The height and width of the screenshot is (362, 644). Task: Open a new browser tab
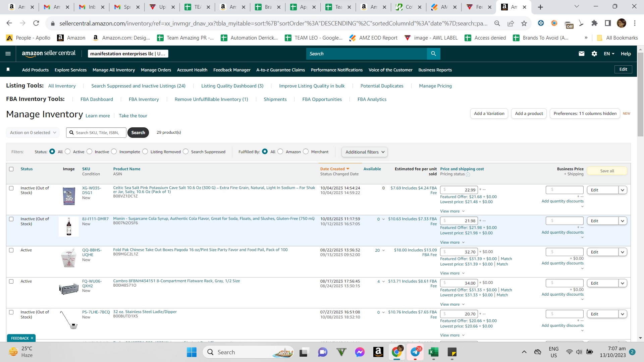(540, 7)
